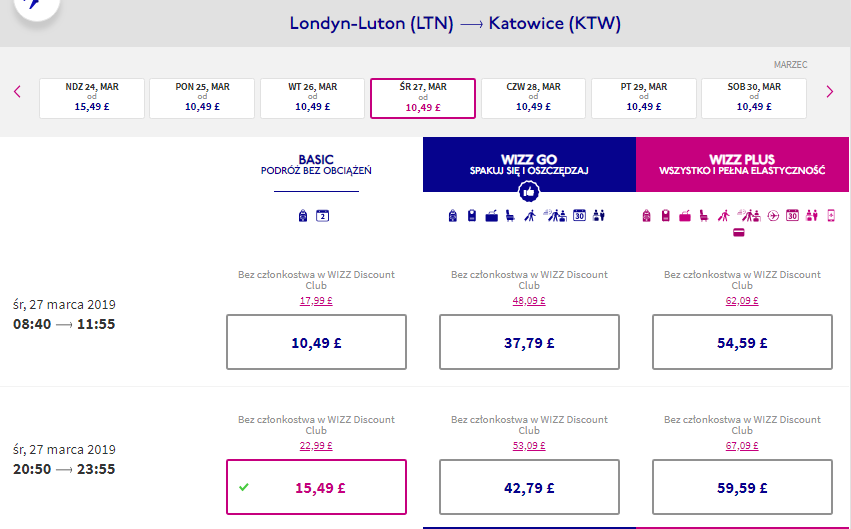Open the 67,09 £ non-member price link
851x529 pixels.
click(x=742, y=445)
